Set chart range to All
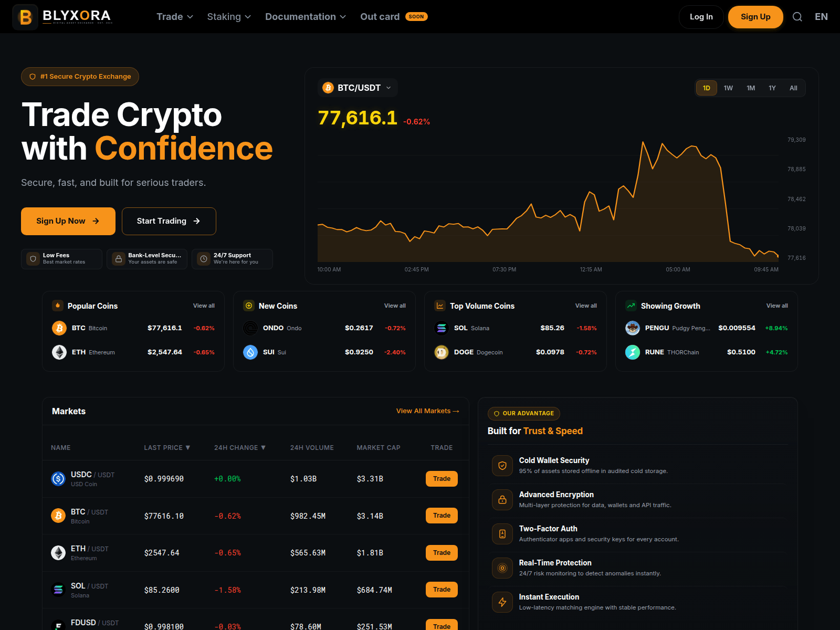 (x=793, y=88)
